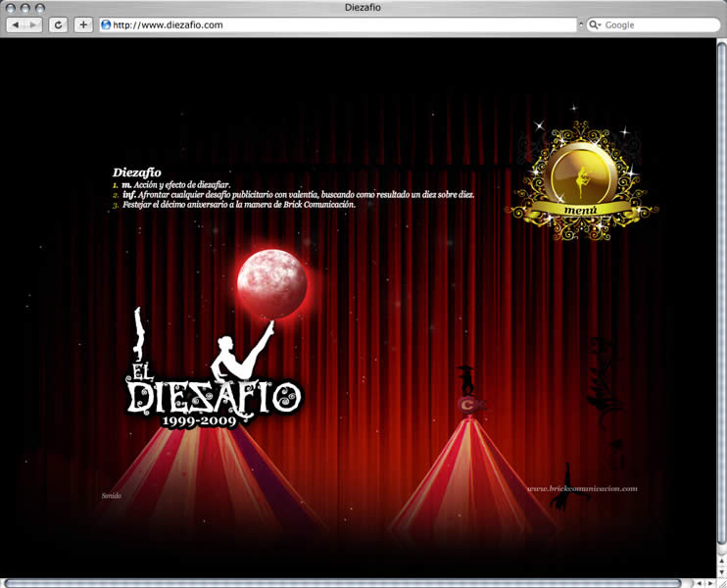Toggle the Sonido sound control
727x588 pixels.
click(112, 496)
